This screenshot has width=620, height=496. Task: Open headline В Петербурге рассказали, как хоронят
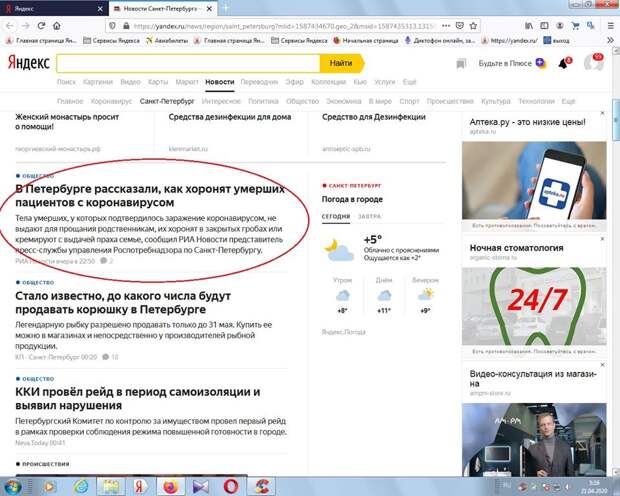[150, 195]
